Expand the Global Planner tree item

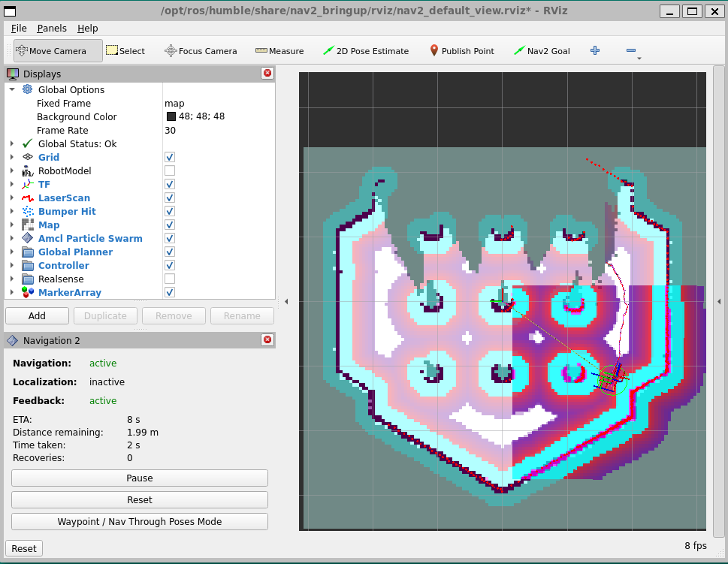[12, 252]
